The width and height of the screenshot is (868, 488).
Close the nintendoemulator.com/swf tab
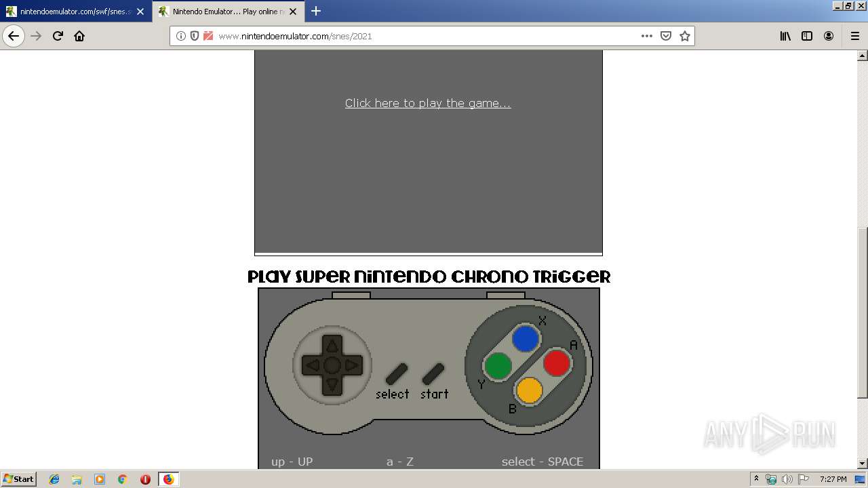140,12
